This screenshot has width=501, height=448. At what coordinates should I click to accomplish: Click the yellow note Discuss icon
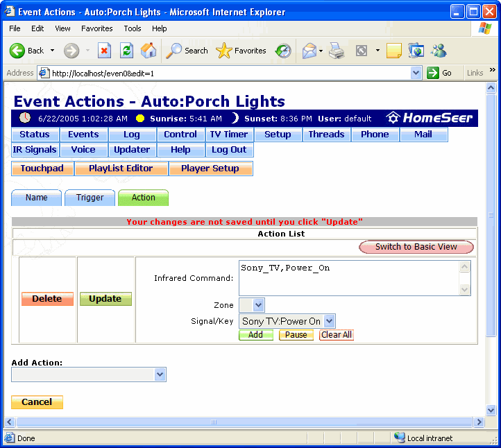click(x=394, y=51)
